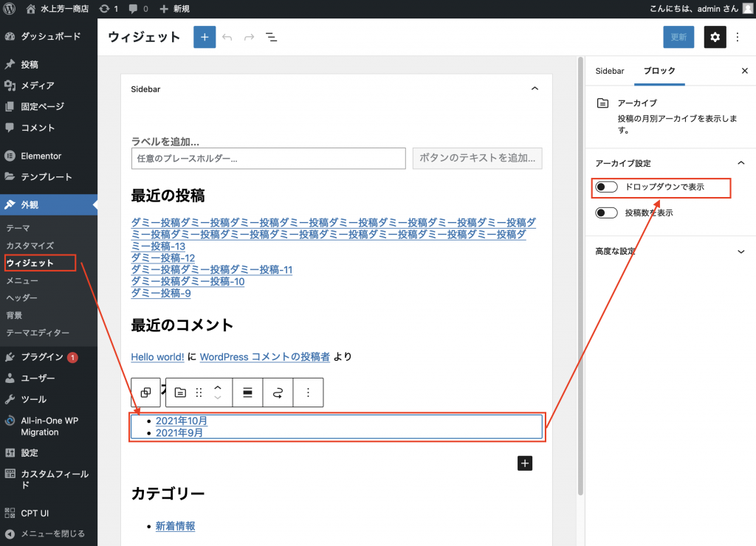Open block toolbar more options menu

coord(309,393)
